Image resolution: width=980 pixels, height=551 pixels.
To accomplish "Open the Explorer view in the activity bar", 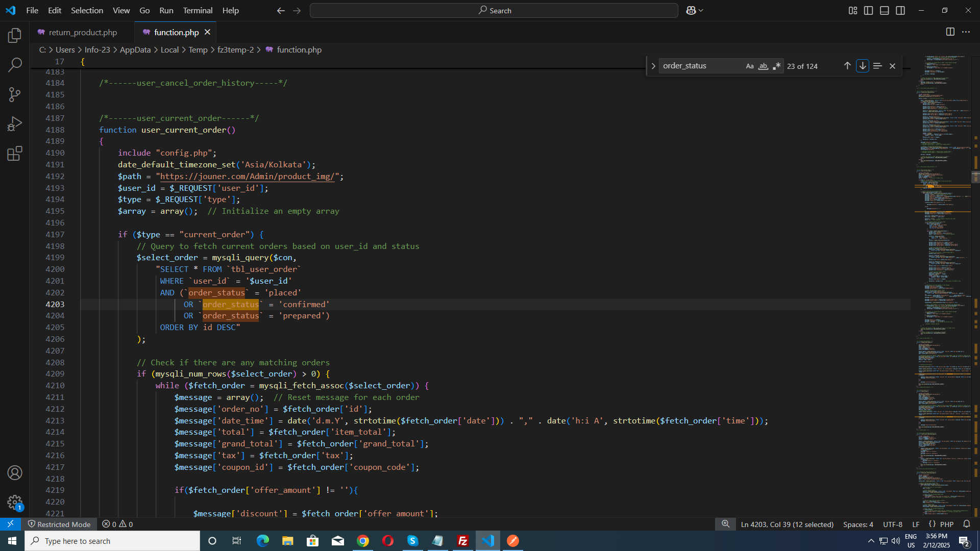I will click(x=15, y=35).
